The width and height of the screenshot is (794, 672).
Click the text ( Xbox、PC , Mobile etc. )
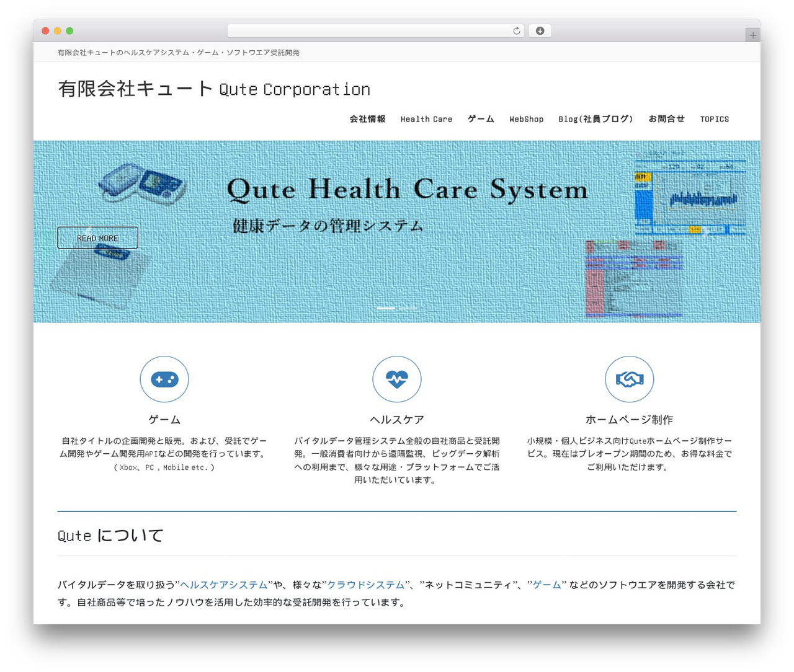click(x=164, y=467)
